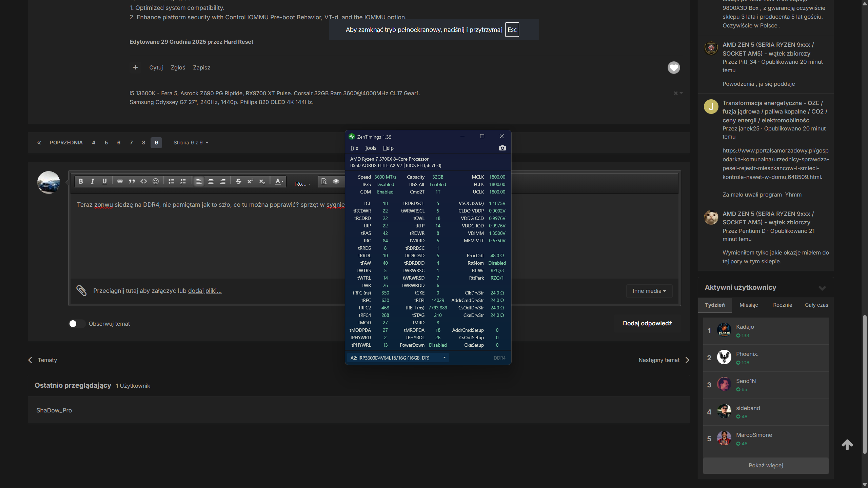Screen dimensions: 868x488
Task: Apply strikethrough formatting
Action: tap(238, 181)
